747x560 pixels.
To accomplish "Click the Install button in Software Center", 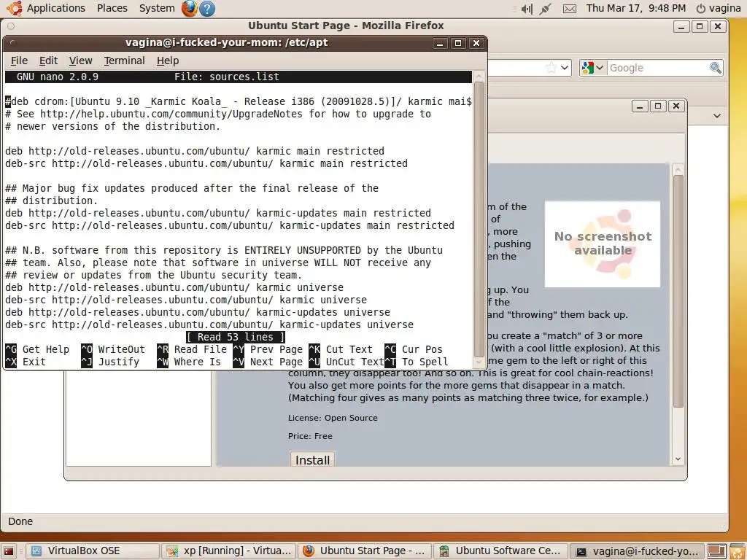I will 312,459.
